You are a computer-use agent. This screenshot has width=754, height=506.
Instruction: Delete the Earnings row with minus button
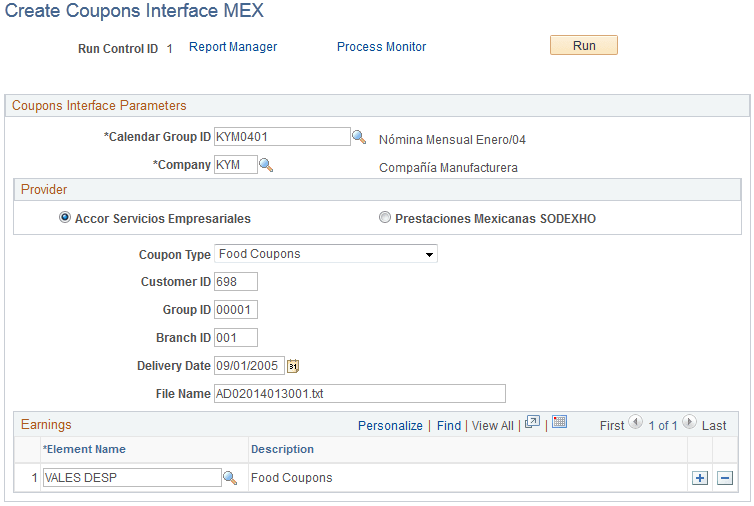point(725,478)
